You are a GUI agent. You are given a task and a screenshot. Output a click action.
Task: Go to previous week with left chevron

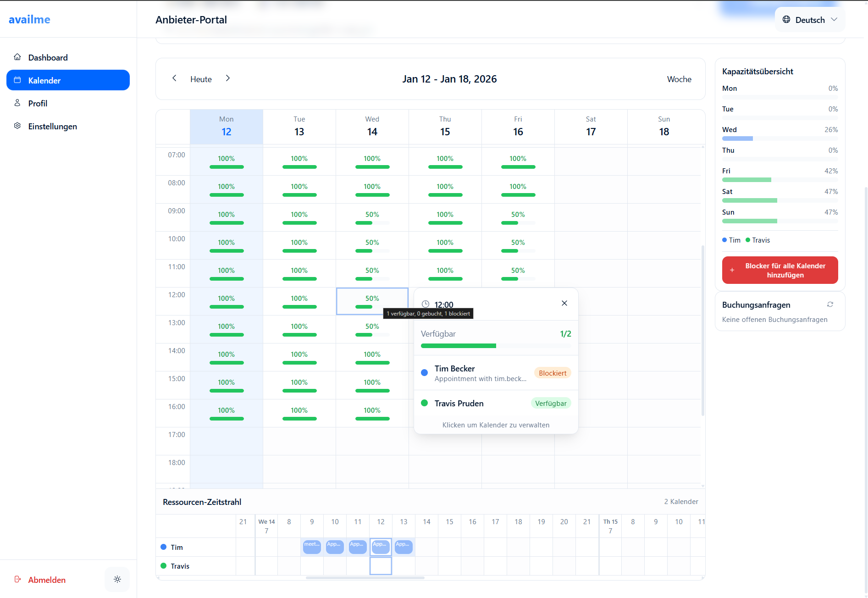click(174, 78)
